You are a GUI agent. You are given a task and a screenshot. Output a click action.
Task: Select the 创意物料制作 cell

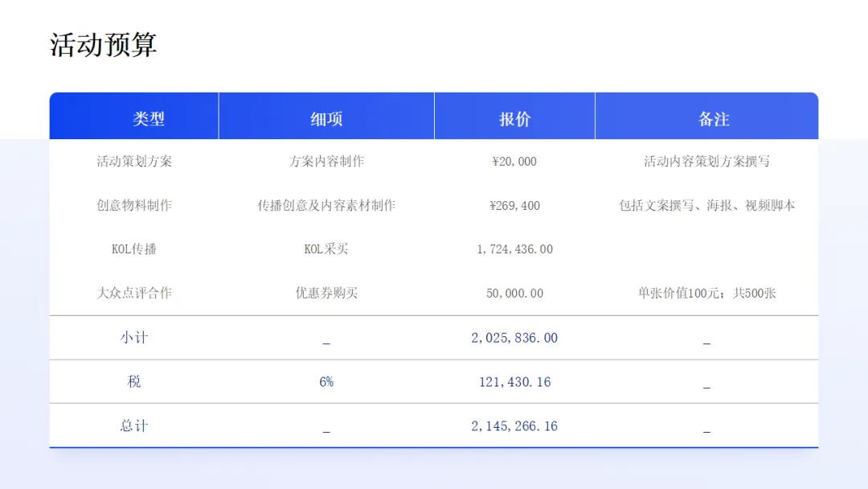(134, 205)
